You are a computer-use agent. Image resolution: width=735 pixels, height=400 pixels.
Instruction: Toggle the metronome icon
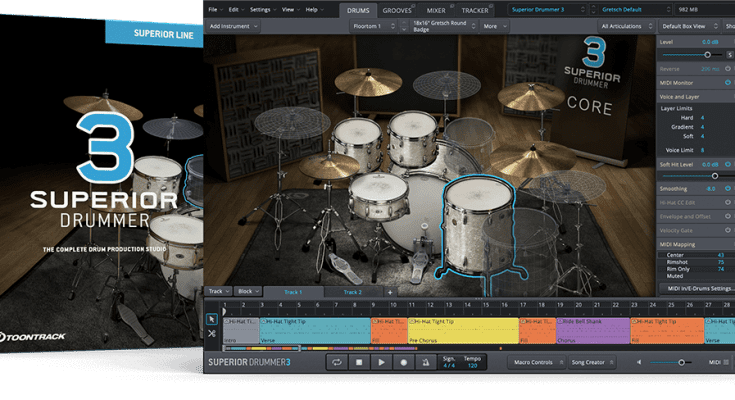[x=427, y=361]
